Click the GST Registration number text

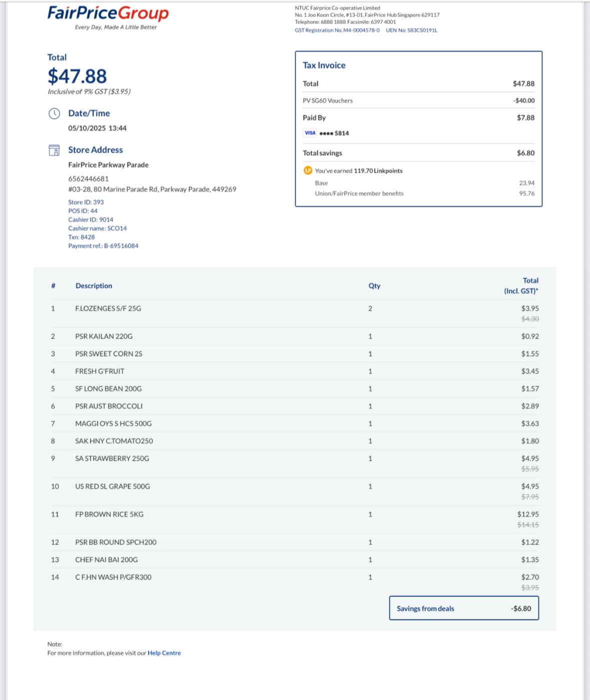[337, 31]
